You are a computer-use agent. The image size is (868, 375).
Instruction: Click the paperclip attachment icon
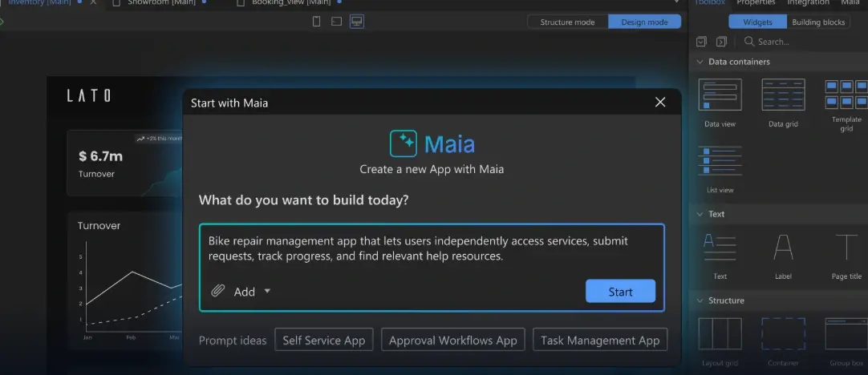point(217,292)
